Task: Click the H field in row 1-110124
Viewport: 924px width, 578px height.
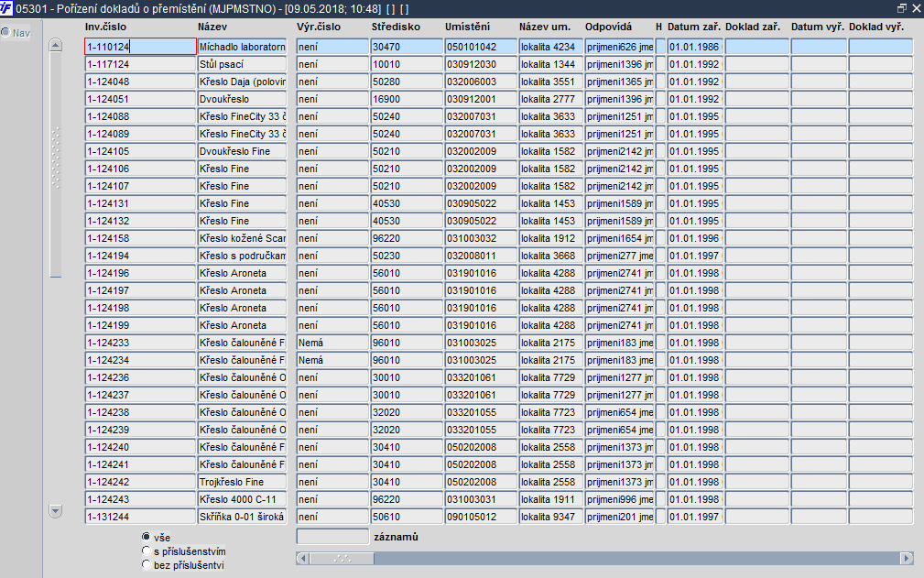Action: (660, 47)
